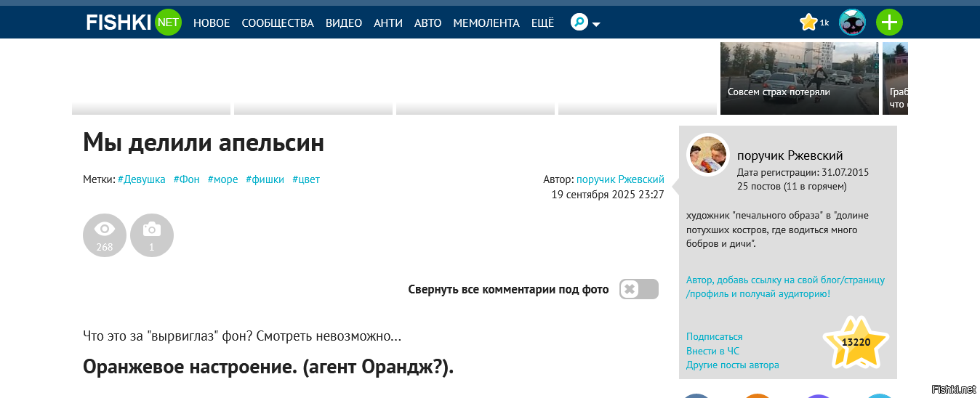Open the FISHKI.NET home logo

(134, 23)
